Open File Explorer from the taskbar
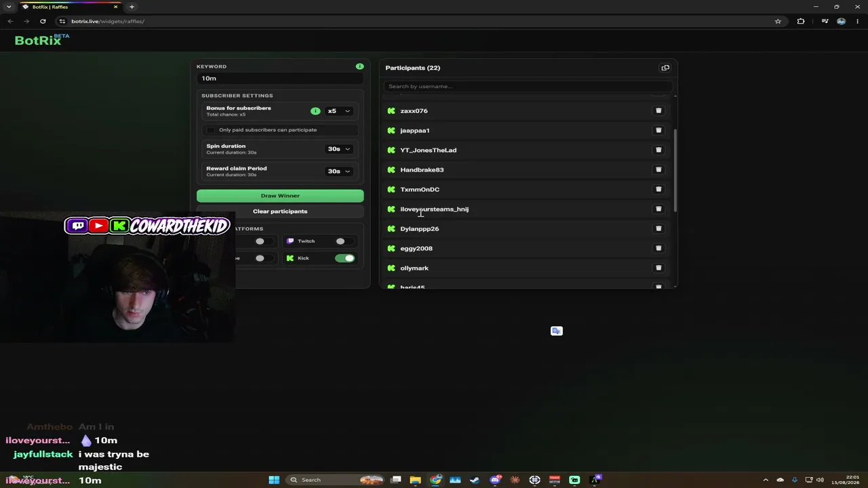The image size is (868, 488). [x=415, y=480]
